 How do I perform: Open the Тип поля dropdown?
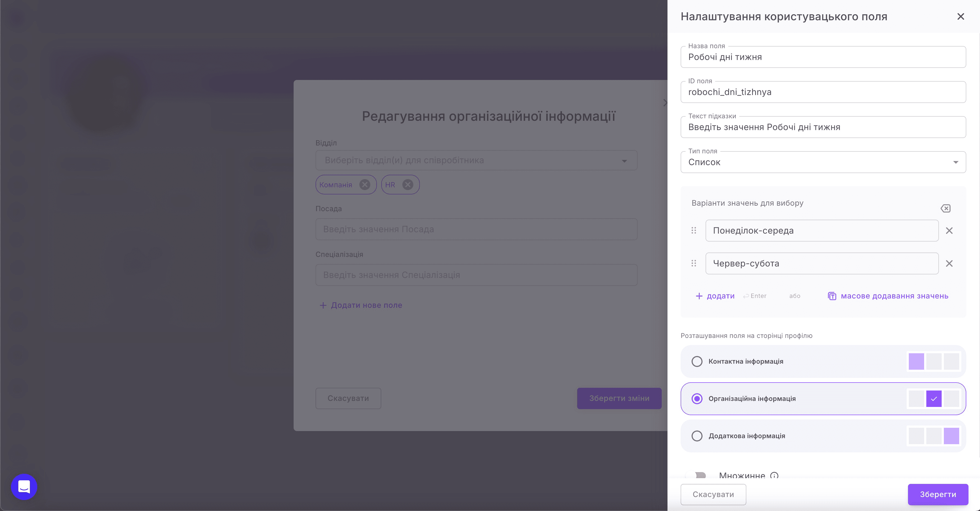point(823,162)
